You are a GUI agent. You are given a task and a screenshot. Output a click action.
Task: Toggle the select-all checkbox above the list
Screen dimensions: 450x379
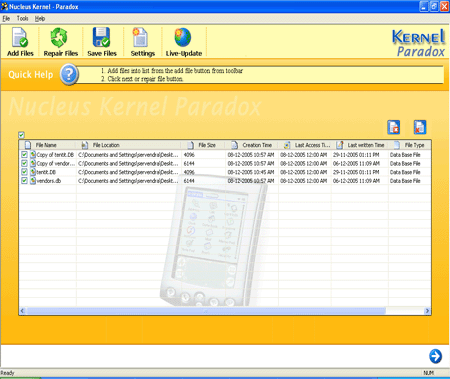coord(21,135)
